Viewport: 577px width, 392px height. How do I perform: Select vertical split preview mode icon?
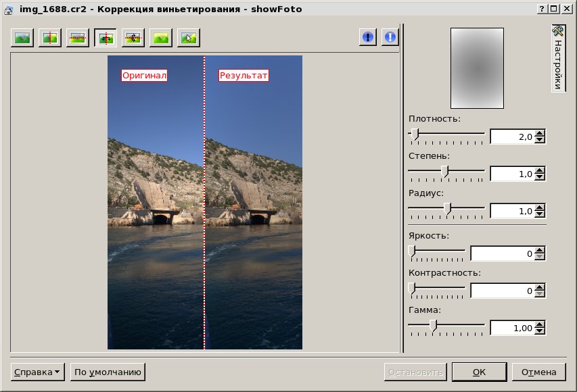click(50, 37)
